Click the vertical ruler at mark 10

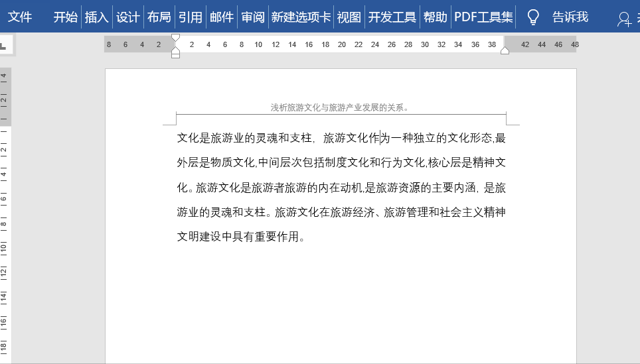point(4,247)
